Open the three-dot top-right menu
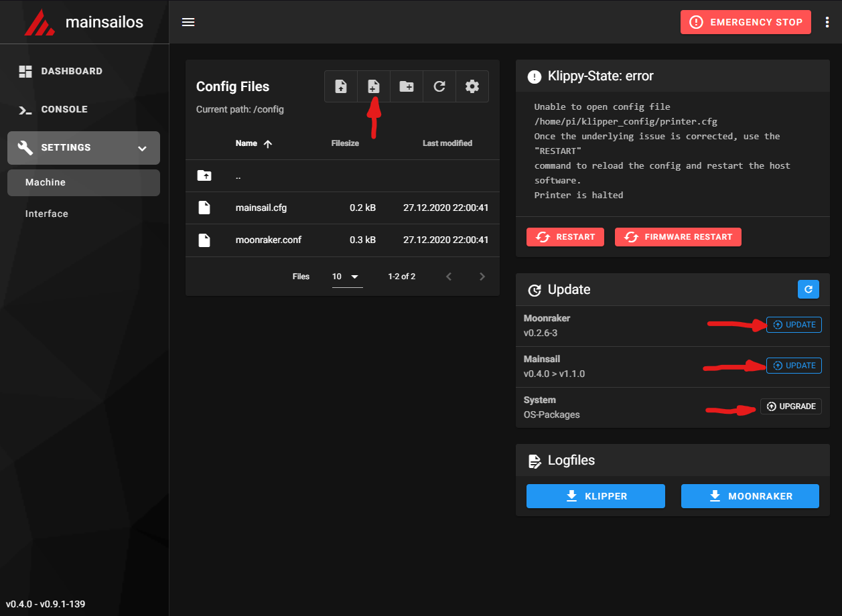842x616 pixels. click(827, 22)
